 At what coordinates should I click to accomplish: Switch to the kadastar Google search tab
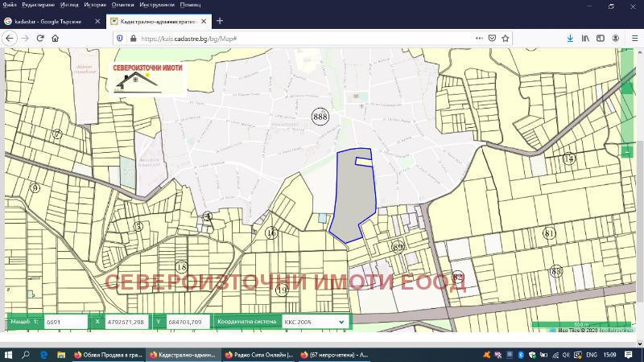pyautogui.click(x=48, y=21)
